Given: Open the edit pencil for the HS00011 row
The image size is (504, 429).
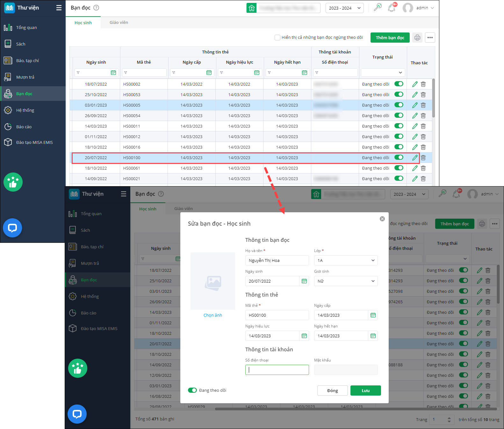Looking at the screenshot, I should 415,126.
